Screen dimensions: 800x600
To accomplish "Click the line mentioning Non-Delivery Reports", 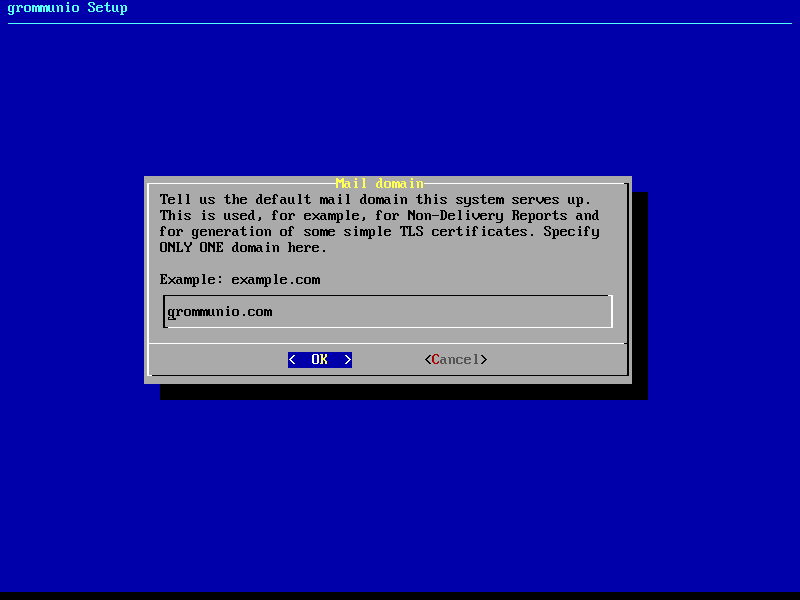I will tap(379, 215).
